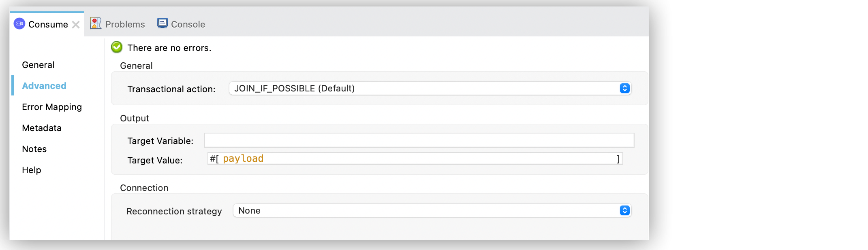Select the Advanced sidebar section
The width and height of the screenshot is (868, 250).
click(x=44, y=86)
